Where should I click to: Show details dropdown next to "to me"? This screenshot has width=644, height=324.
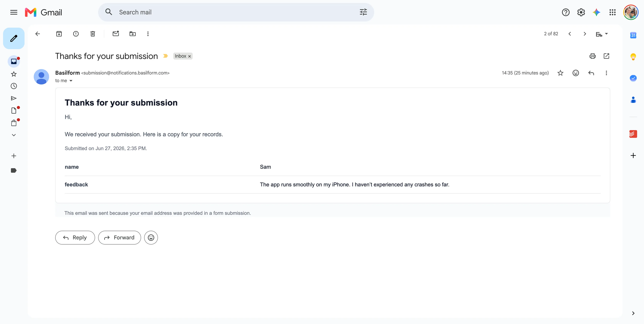click(x=71, y=81)
